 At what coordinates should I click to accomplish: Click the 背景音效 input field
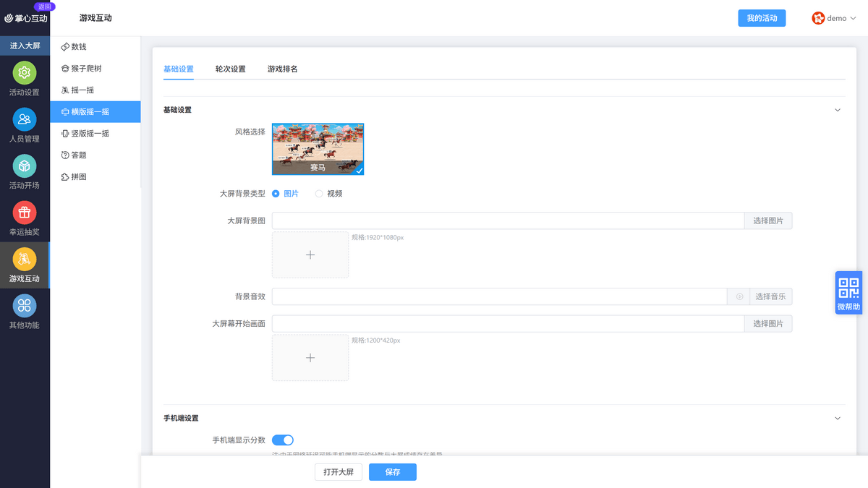(499, 297)
